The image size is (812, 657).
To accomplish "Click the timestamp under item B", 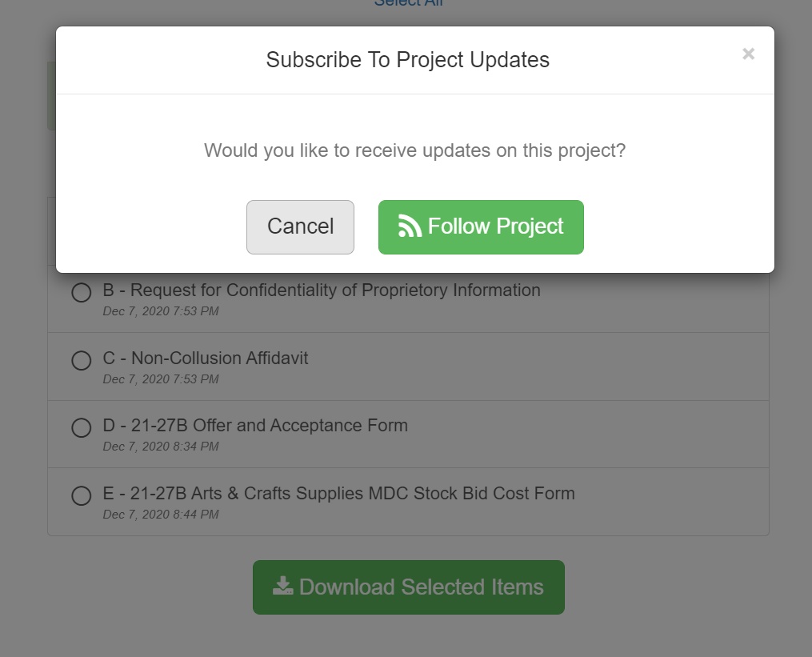I will click(x=159, y=311).
